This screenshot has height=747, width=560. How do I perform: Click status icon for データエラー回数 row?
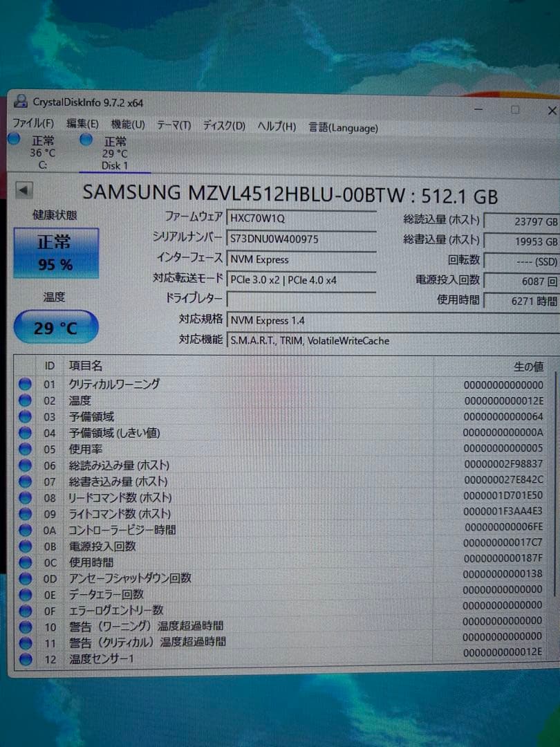coord(26,595)
